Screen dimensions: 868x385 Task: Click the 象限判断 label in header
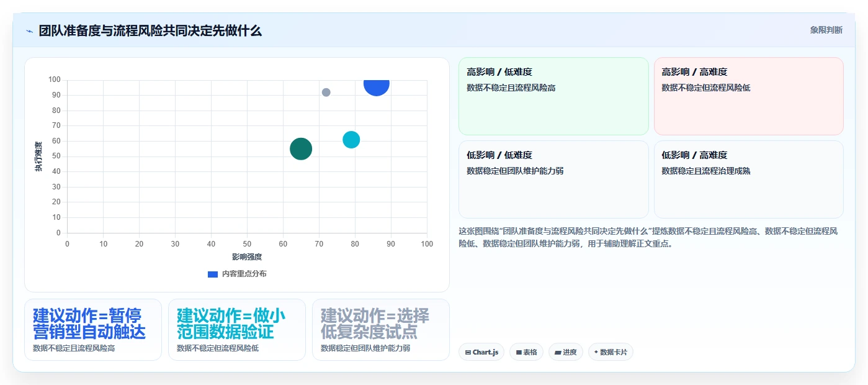(826, 30)
